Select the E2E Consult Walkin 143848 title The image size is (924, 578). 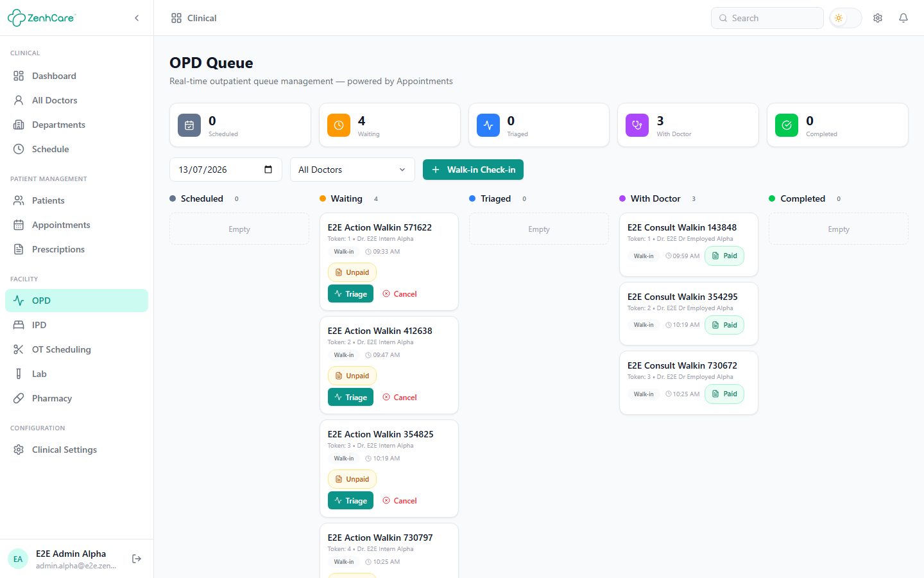pyautogui.click(x=682, y=227)
